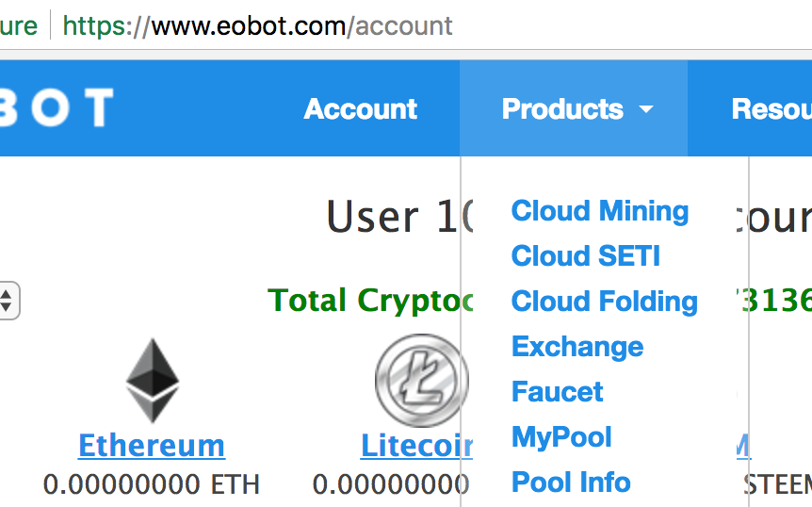Click the Litecoin silver coin icon

pyautogui.click(x=422, y=381)
